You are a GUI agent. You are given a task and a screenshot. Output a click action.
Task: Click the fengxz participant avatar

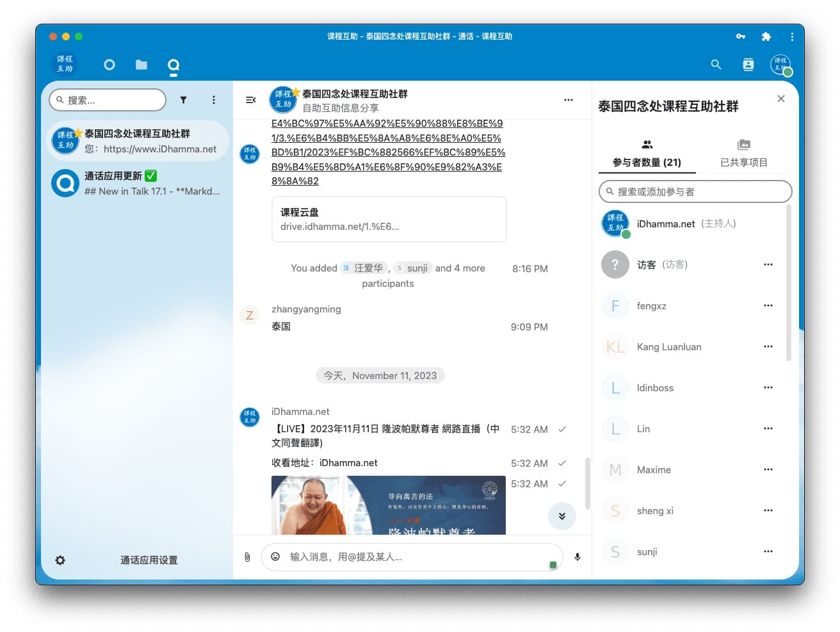coord(615,305)
